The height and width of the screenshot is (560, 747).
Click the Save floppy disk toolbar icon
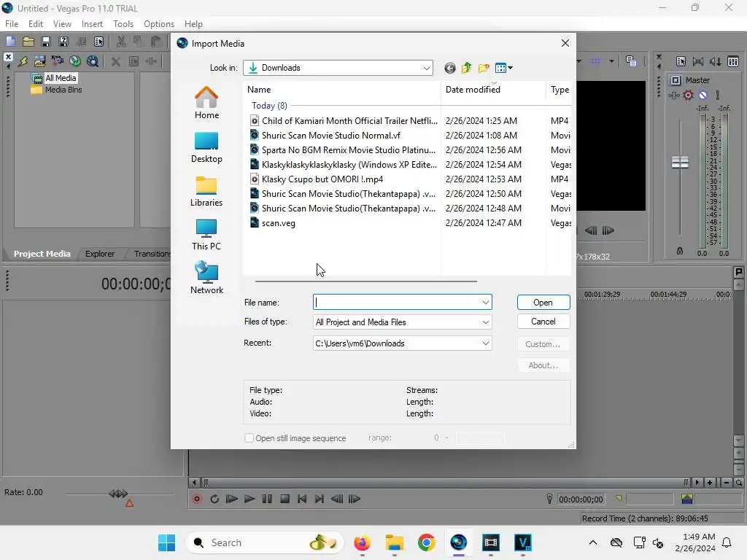click(46, 42)
